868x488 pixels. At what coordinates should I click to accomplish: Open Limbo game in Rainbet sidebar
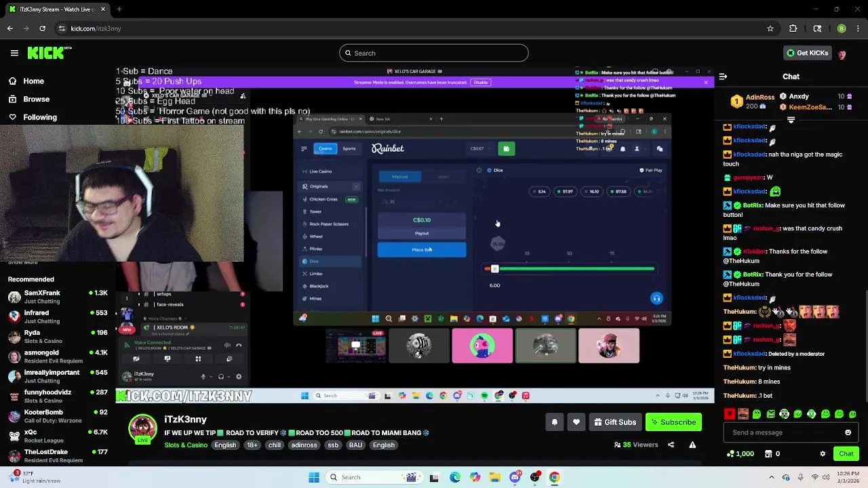(x=316, y=274)
